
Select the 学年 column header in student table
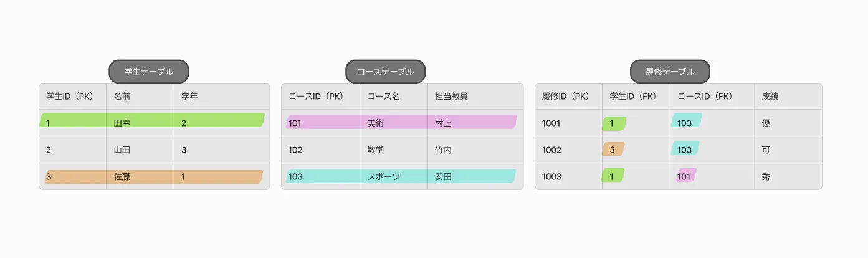[222, 97]
